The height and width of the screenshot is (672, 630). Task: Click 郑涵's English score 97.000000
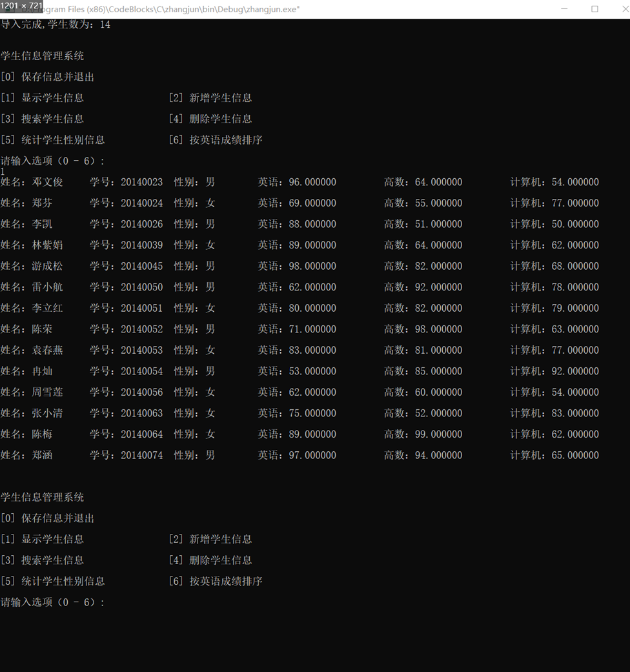[312, 455]
